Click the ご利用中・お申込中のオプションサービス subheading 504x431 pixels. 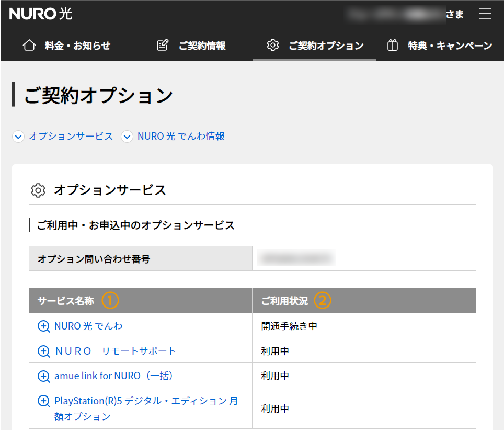point(135,225)
